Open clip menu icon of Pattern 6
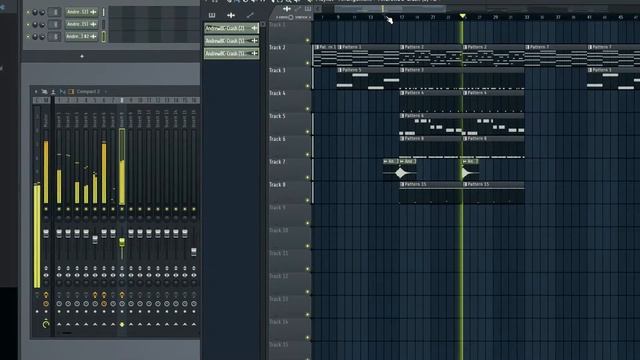This screenshot has width=640, height=360. point(402,116)
